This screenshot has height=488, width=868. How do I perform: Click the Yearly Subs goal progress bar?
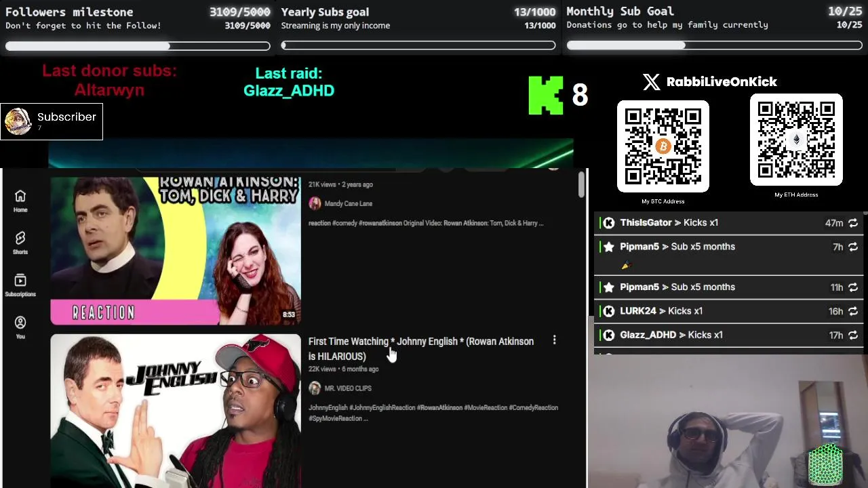418,45
